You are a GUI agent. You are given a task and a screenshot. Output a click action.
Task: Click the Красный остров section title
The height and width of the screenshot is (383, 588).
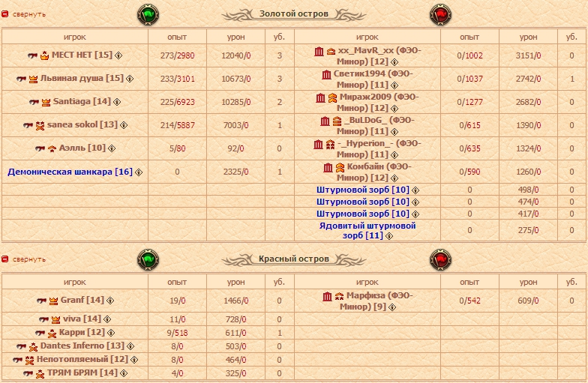coord(294,259)
